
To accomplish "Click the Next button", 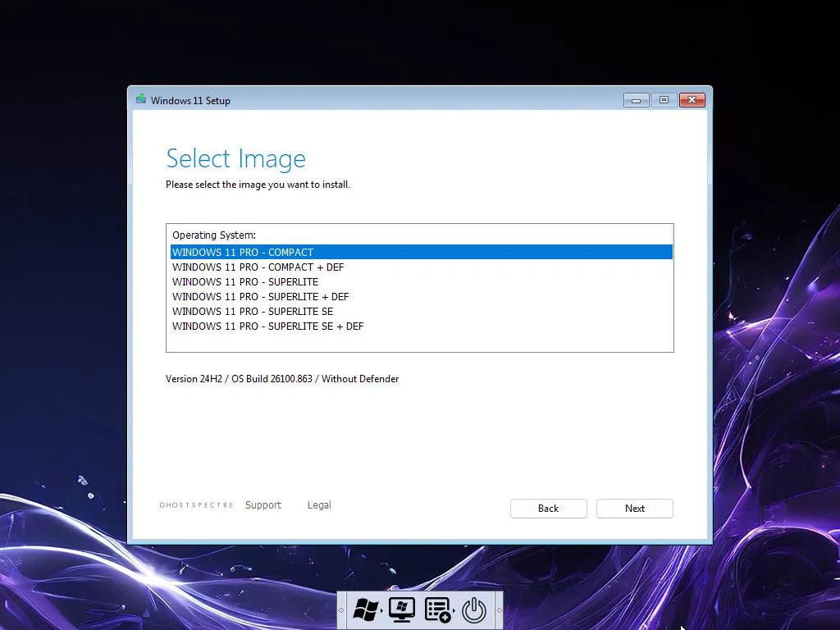I will pos(634,509).
